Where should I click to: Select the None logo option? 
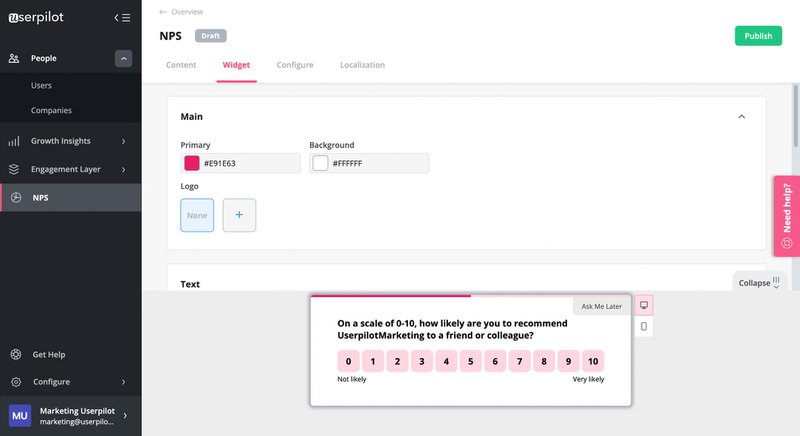[x=197, y=215]
